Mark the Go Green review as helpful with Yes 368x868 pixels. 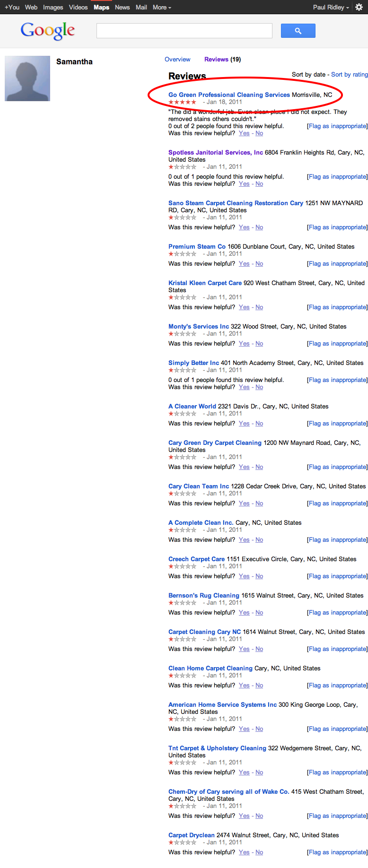(244, 133)
